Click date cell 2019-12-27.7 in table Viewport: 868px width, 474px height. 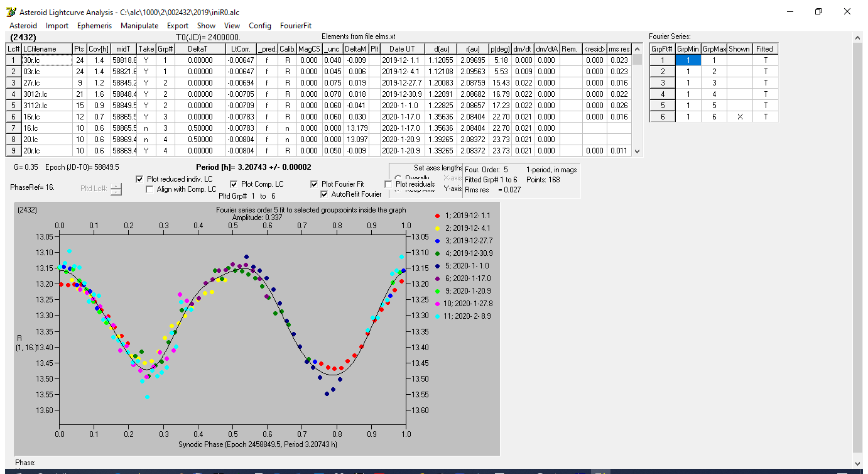[402, 83]
